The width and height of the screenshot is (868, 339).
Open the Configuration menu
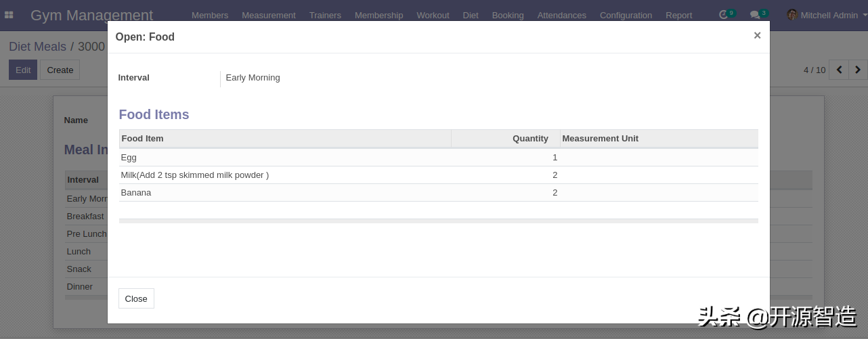coord(626,15)
